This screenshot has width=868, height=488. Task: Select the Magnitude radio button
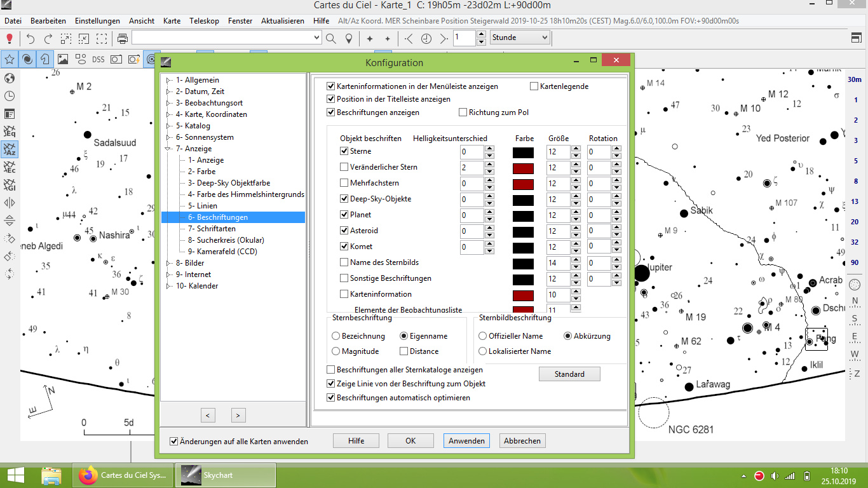[x=336, y=351]
